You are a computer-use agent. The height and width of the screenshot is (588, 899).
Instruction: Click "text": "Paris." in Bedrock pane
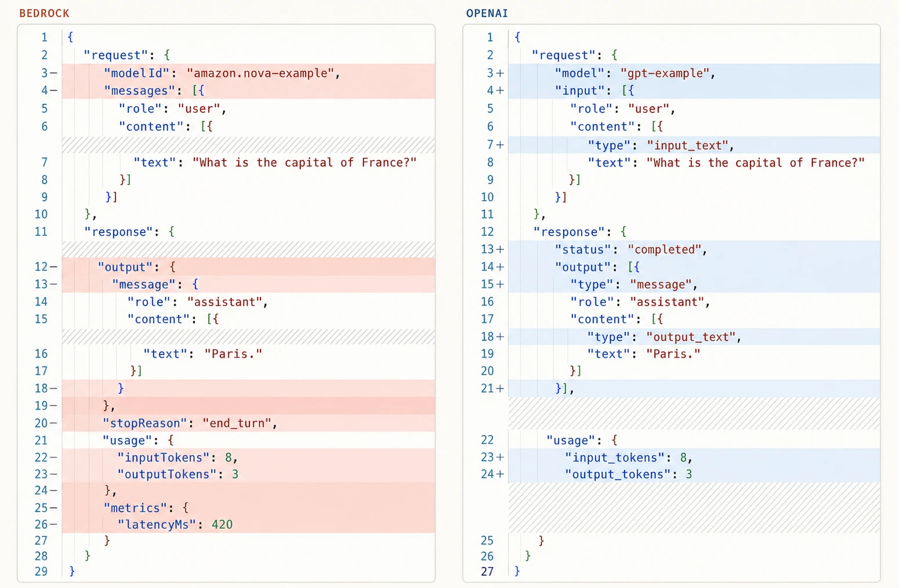[x=203, y=354]
